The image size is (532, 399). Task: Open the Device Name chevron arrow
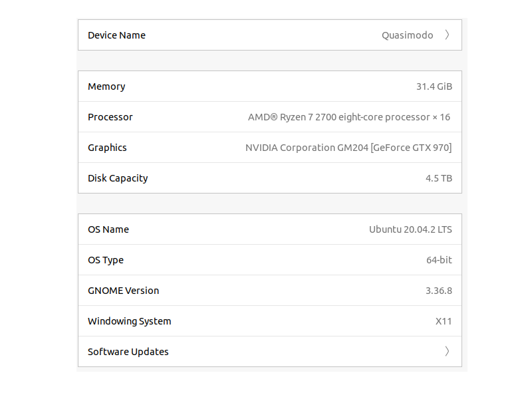click(x=447, y=35)
